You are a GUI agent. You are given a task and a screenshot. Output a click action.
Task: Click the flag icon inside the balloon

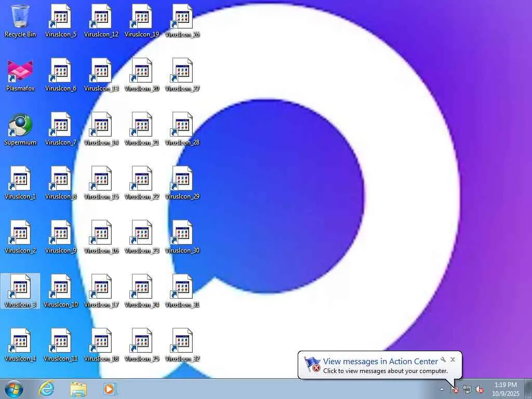[x=312, y=364]
